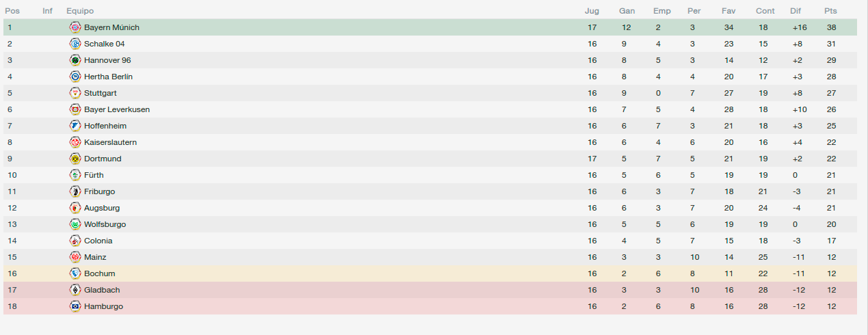This screenshot has height=335, width=868.
Task: Click the Bochum club crest icon
Action: (x=75, y=273)
